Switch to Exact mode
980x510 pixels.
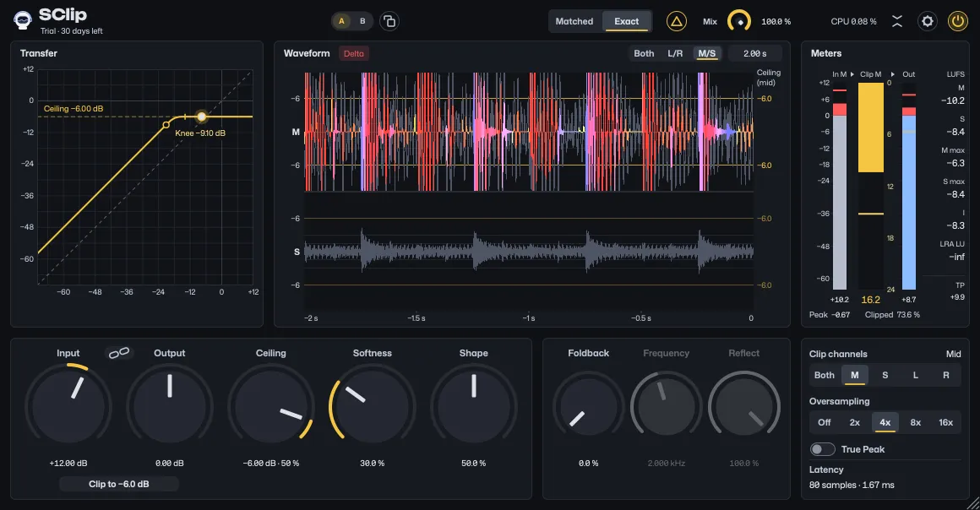626,21
